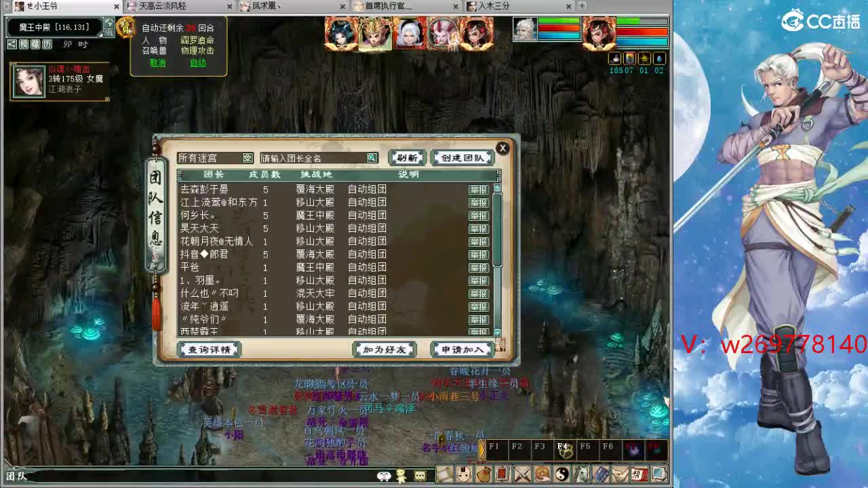868x488 pixels.
Task: Click the 藏 icon under the map name
Action: (35, 44)
